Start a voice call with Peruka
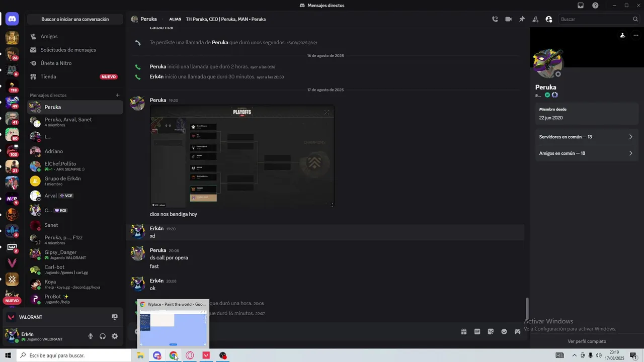The height and width of the screenshot is (362, 644). pyautogui.click(x=495, y=19)
